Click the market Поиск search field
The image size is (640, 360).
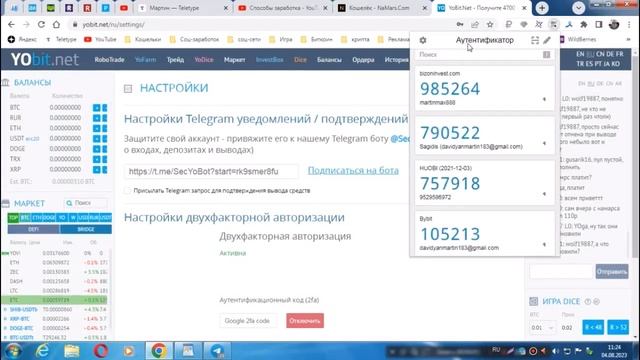point(87,203)
